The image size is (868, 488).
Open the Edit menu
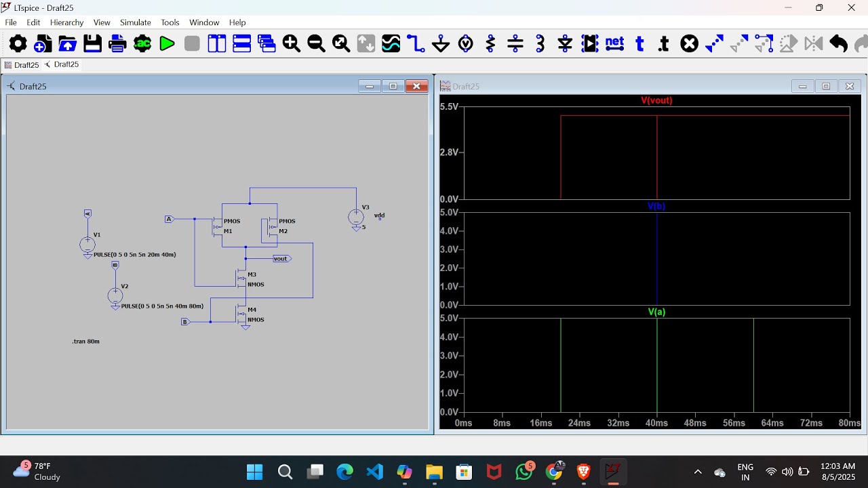33,22
